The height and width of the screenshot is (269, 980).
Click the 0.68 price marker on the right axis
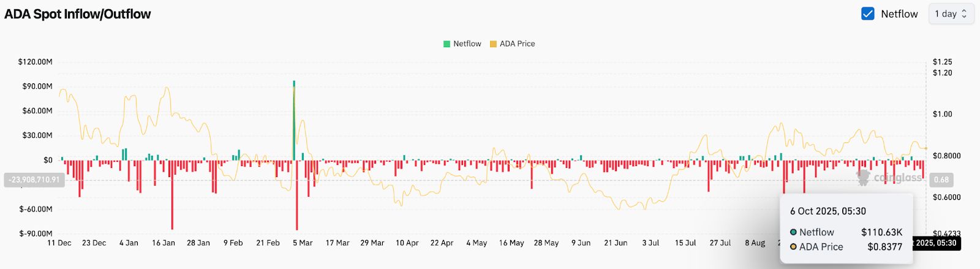click(941, 180)
